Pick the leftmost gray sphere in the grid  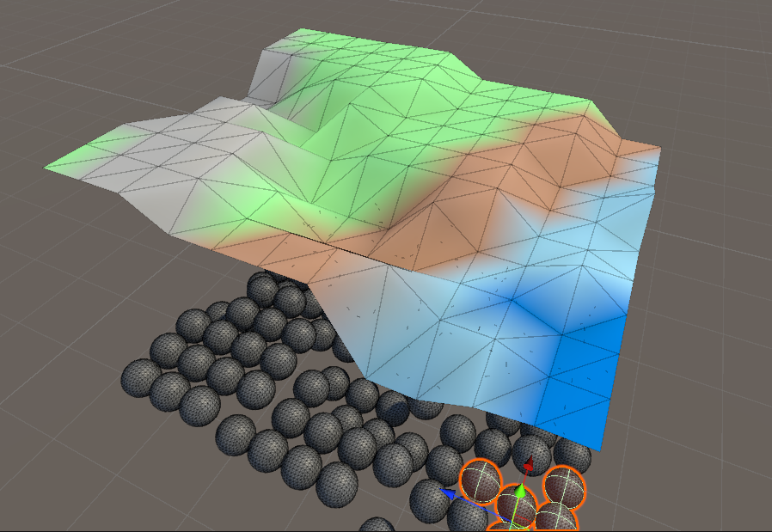(x=141, y=378)
